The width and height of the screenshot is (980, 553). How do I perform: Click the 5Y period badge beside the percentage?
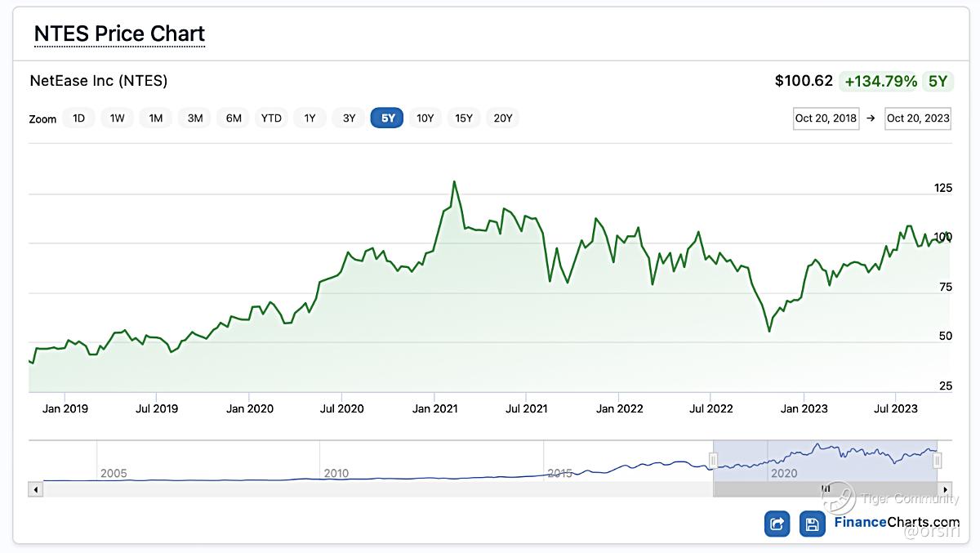click(938, 81)
